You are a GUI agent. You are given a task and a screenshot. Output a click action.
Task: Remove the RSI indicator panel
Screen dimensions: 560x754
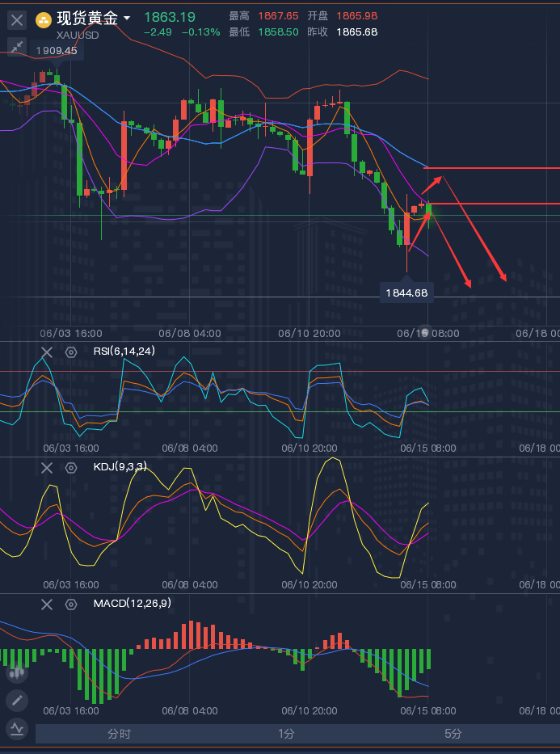pos(47,352)
